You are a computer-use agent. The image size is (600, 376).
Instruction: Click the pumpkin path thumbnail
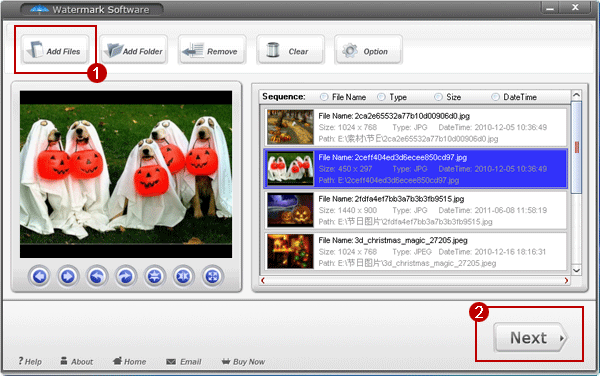tap(290, 127)
